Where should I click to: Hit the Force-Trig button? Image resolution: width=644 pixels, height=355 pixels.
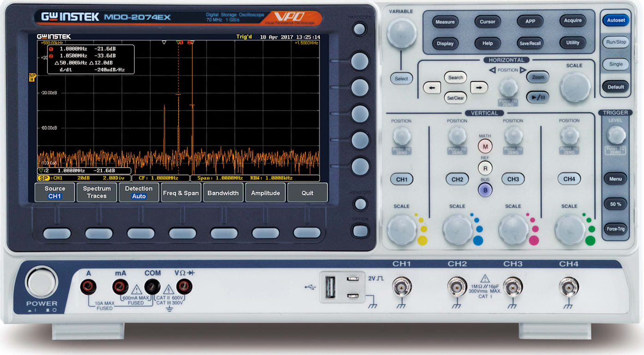pos(615,229)
